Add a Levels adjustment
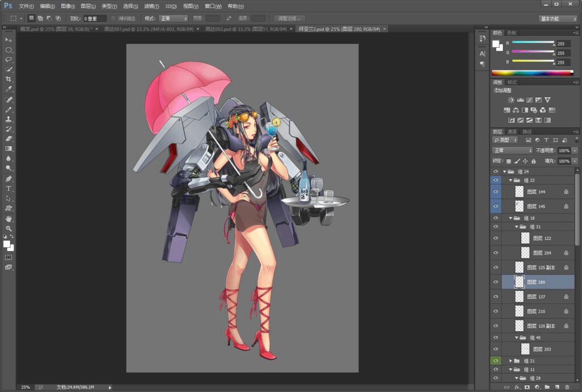 521,100
